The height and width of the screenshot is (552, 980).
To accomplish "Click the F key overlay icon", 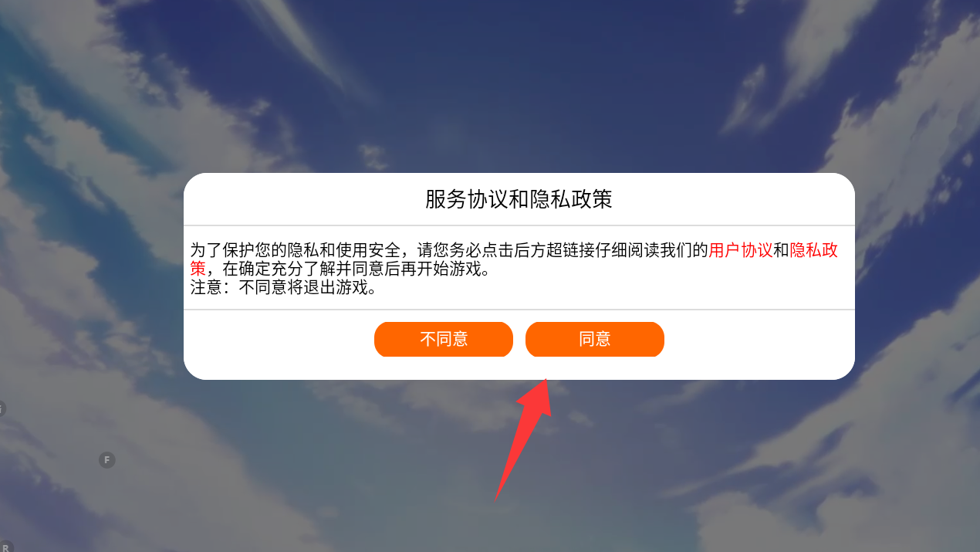I will (x=106, y=460).
